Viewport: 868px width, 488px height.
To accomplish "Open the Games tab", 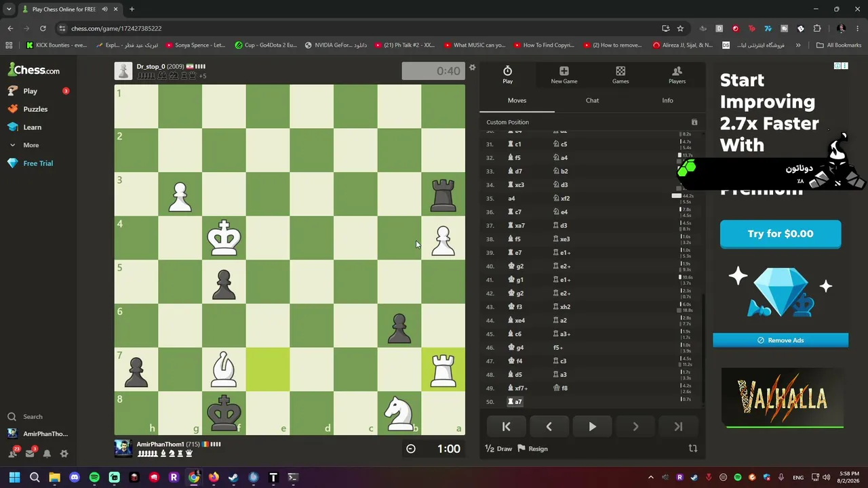I will pyautogui.click(x=620, y=75).
